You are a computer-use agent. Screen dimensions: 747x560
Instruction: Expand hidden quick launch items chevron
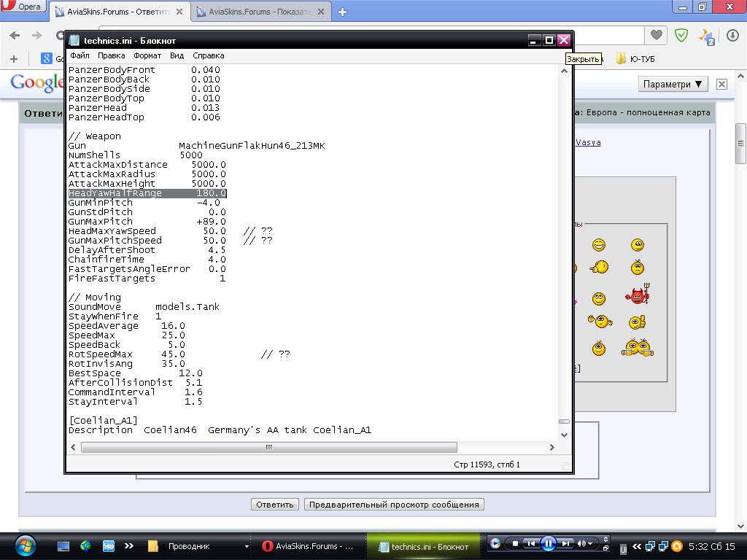point(128,545)
